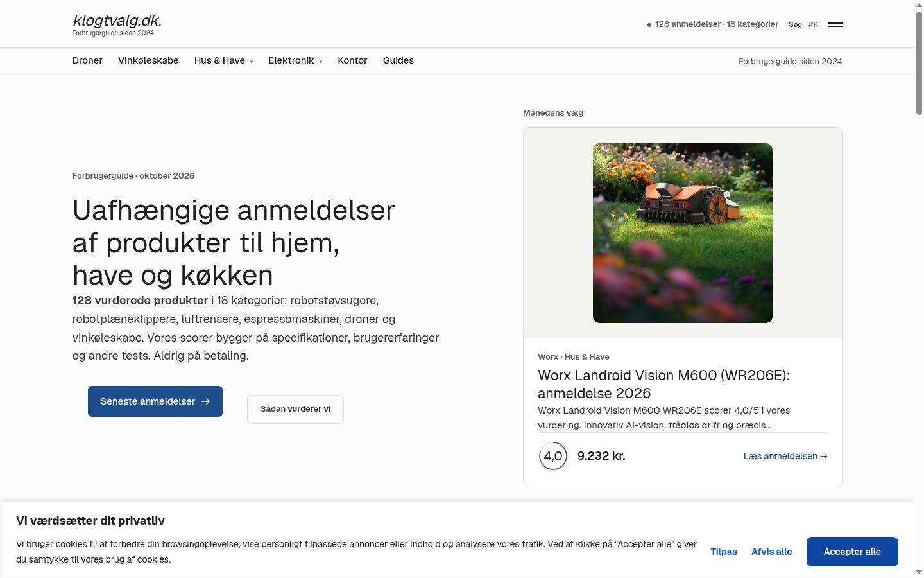Click the 4,0 rating circle

click(553, 456)
